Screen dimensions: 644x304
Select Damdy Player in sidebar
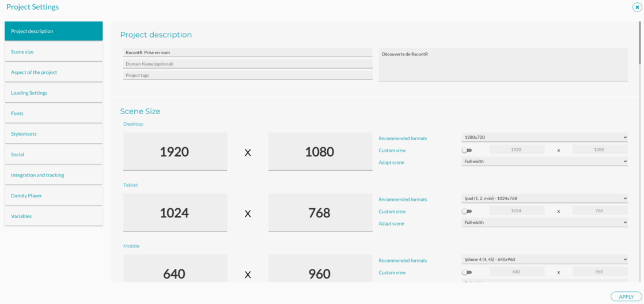54,196
